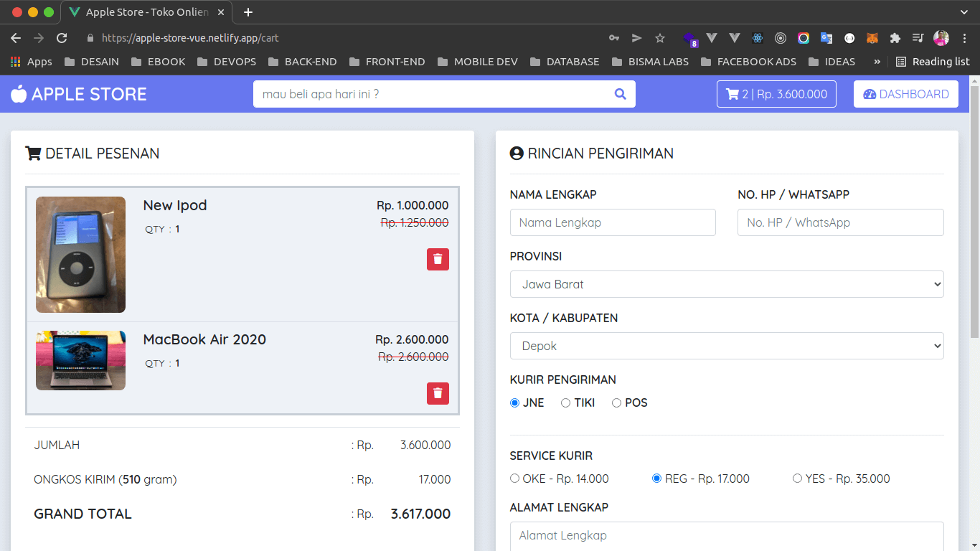
Task: Open the media controls playlist icon
Action: (x=918, y=38)
